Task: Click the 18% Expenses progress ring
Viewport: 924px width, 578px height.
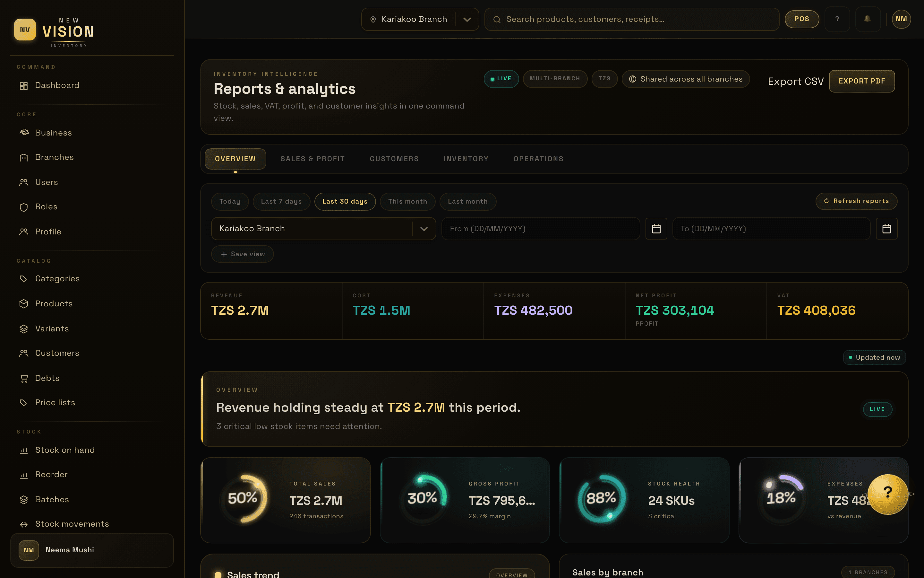Action: pyautogui.click(x=781, y=498)
